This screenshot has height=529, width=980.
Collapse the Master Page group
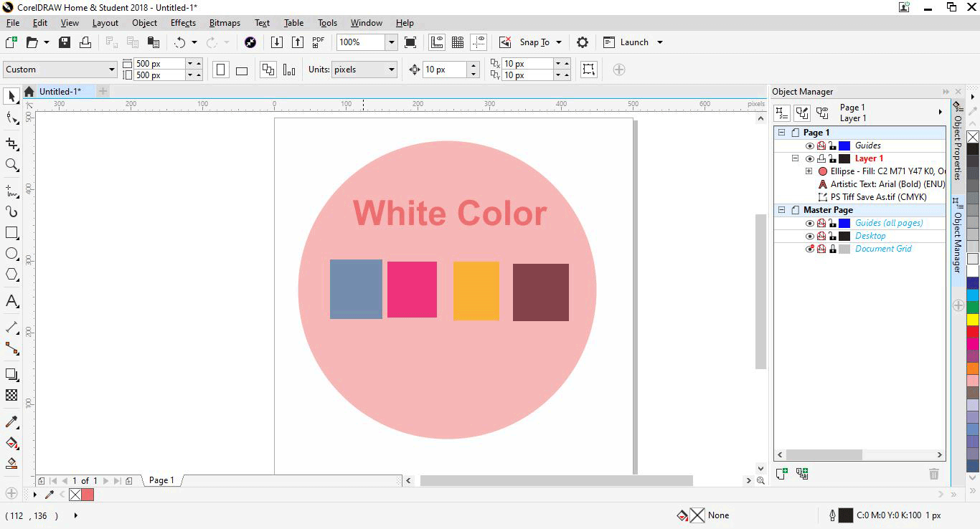(x=781, y=209)
